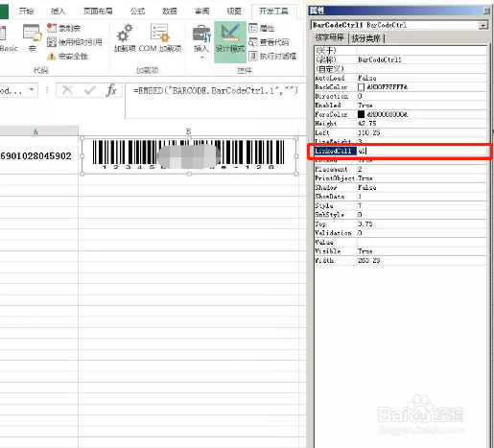Click the Enabled True value
The width and height of the screenshot is (494, 448).
365,106
